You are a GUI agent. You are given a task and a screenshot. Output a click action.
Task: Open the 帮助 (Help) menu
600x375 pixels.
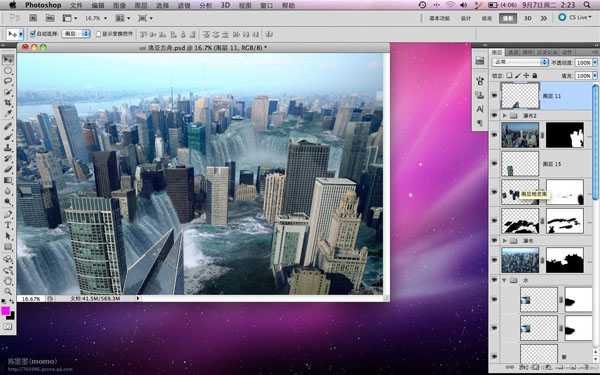288,5
